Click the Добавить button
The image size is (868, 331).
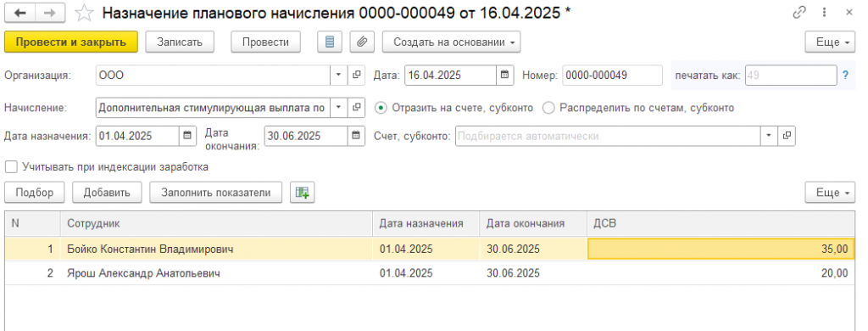pos(107,193)
